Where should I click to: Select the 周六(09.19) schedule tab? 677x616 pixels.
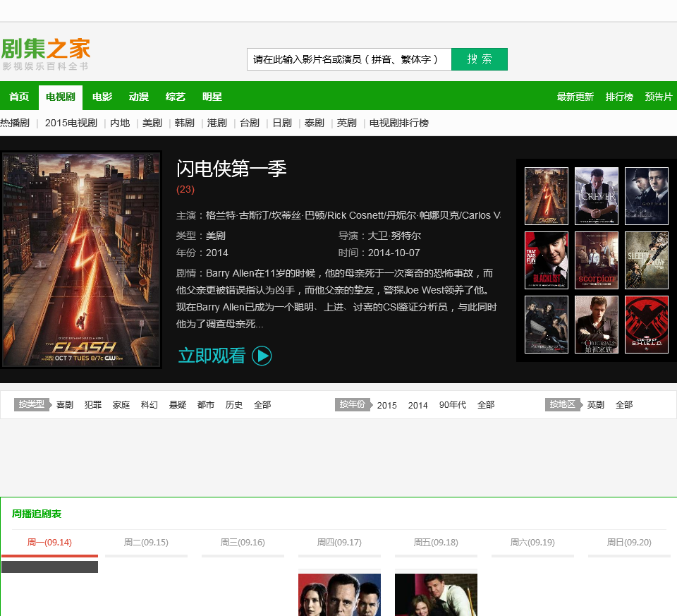tap(532, 543)
